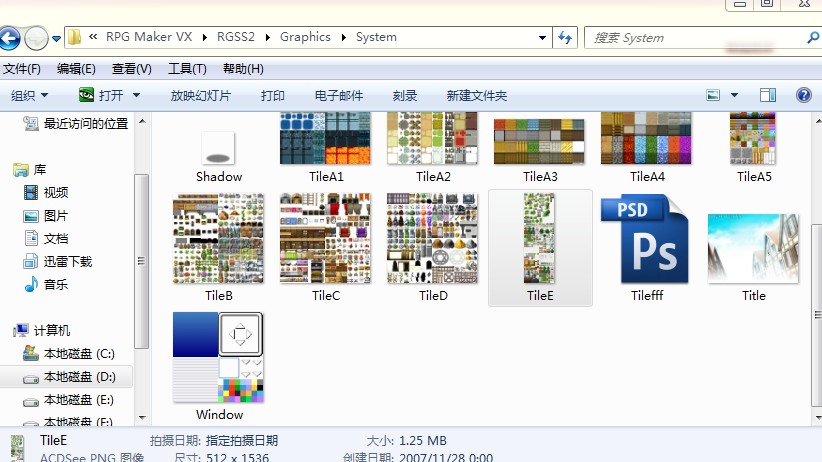Expand arrow after RPG Maker VX breadcrumb
The width and height of the screenshot is (822, 462).
pyautogui.click(x=204, y=38)
